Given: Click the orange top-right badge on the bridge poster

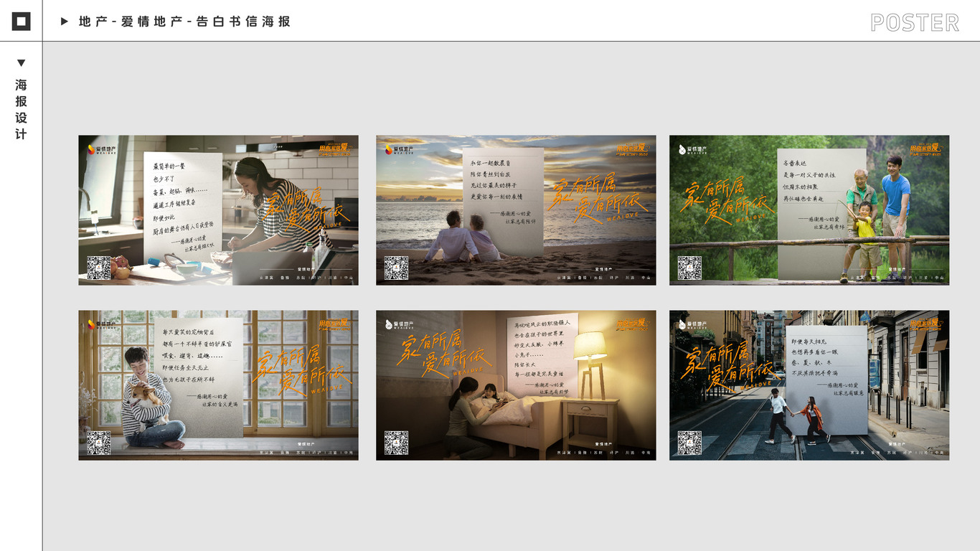Looking at the screenshot, I should coord(925,149).
